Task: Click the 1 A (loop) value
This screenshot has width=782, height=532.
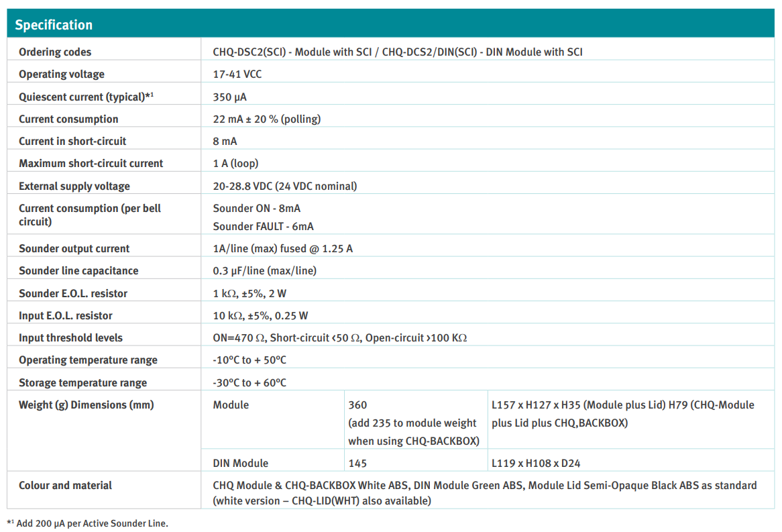Action: (x=235, y=163)
